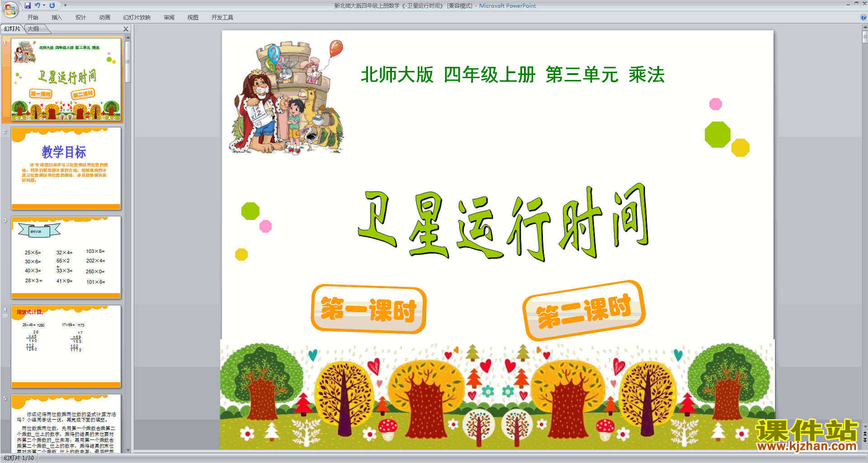Open the 审阅 ribbon tab
868x463 pixels.
click(169, 18)
